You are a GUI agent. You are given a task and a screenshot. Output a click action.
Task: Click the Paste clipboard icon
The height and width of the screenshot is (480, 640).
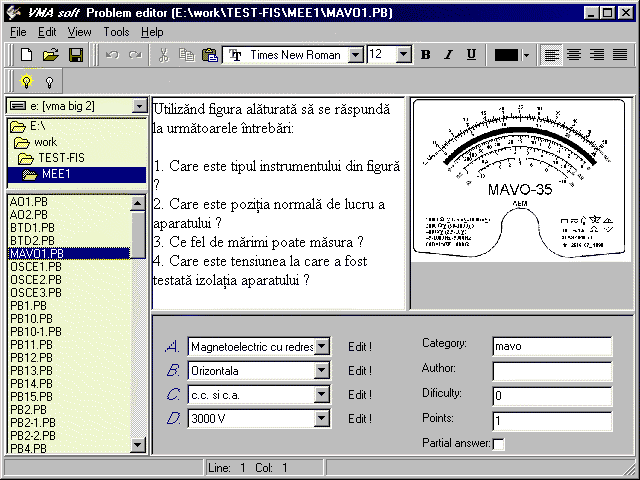pyautogui.click(x=209, y=55)
